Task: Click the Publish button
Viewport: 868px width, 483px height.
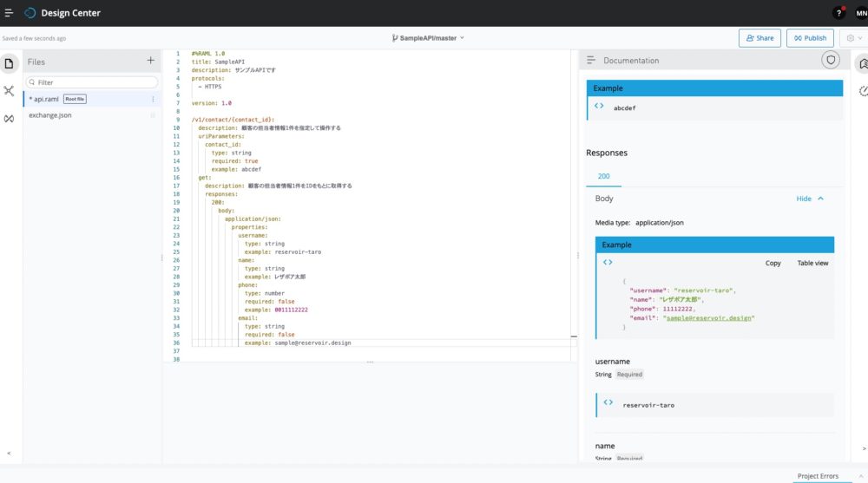Action: (x=810, y=38)
